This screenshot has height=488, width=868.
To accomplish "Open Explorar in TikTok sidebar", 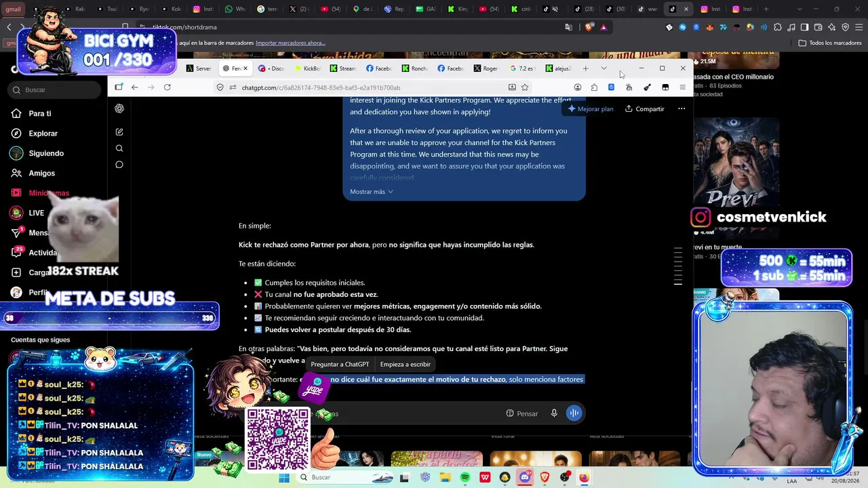I will 43,134.
